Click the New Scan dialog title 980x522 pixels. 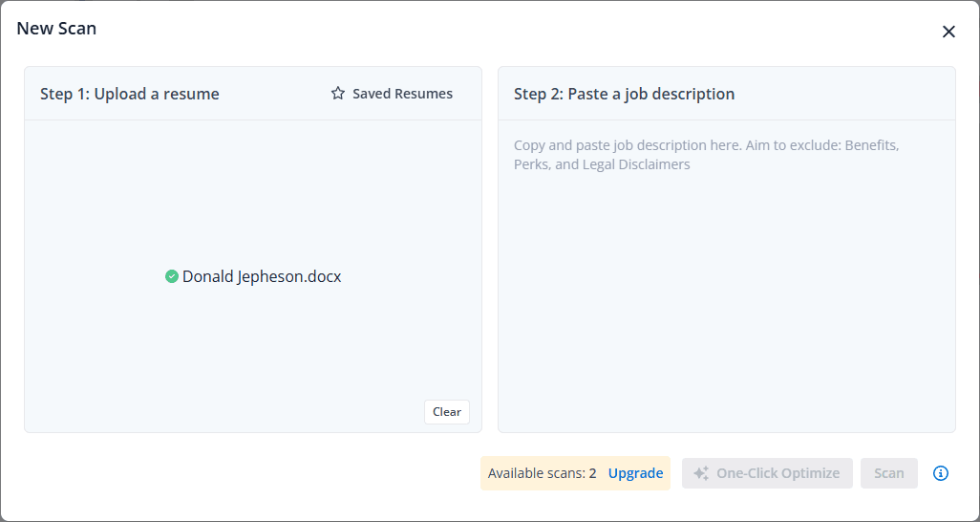[56, 28]
